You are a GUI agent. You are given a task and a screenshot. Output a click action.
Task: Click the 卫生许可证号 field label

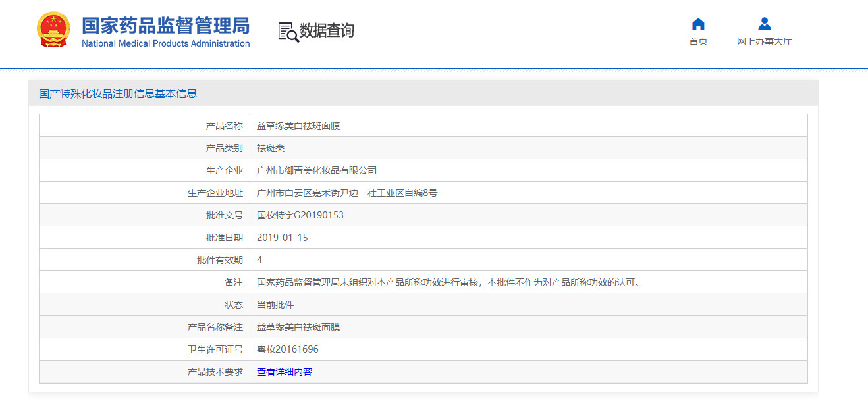point(215,349)
